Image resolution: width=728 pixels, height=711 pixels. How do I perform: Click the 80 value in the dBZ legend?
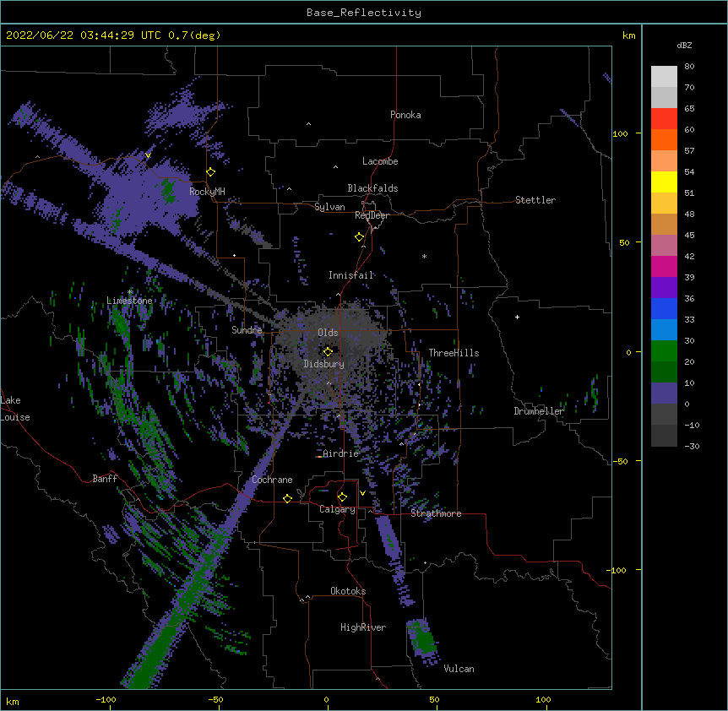pos(689,67)
